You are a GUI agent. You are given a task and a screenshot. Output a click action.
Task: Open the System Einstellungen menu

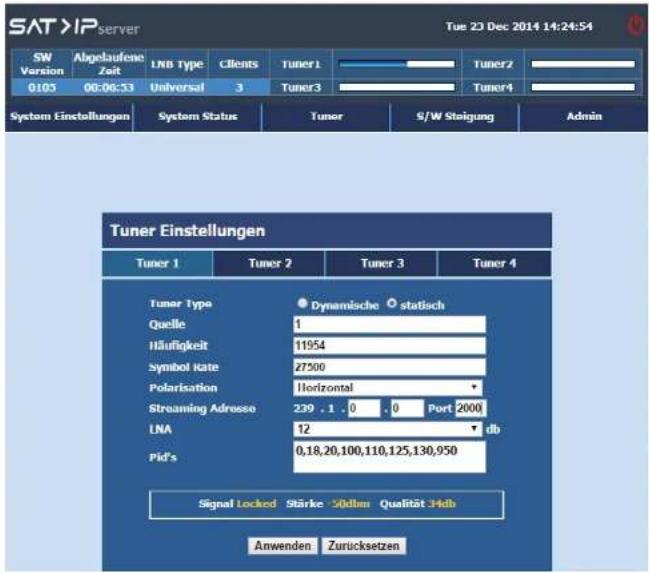(x=70, y=117)
